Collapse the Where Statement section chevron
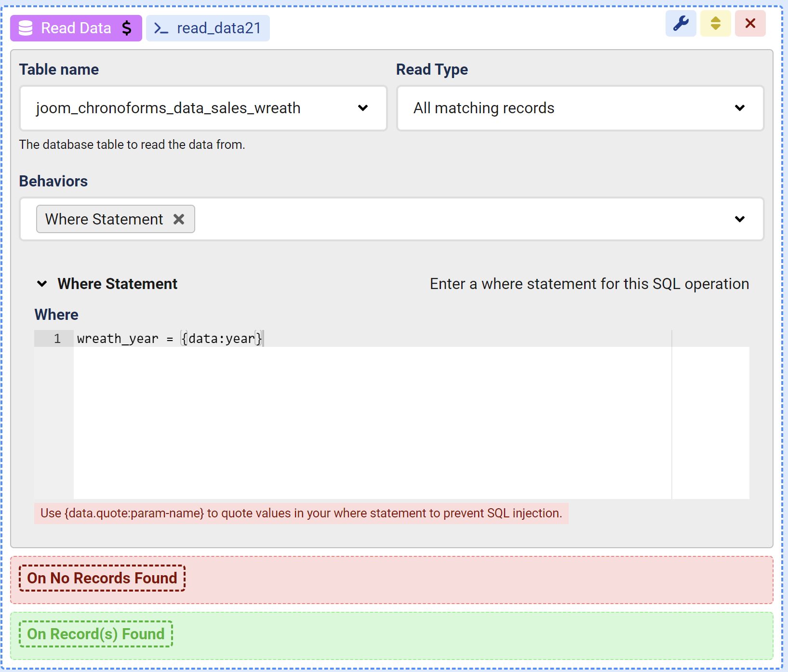Screen dimensions: 788x672 point(42,284)
